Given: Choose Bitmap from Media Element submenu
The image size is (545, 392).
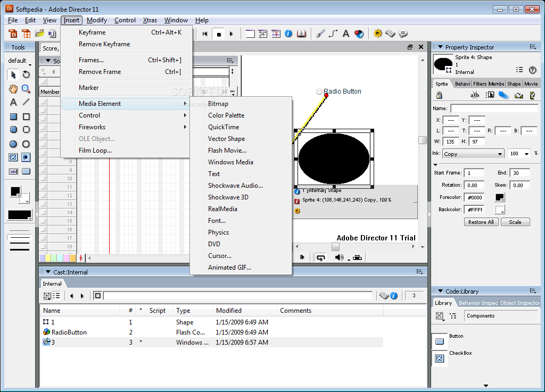Looking at the screenshot, I should [241, 104].
